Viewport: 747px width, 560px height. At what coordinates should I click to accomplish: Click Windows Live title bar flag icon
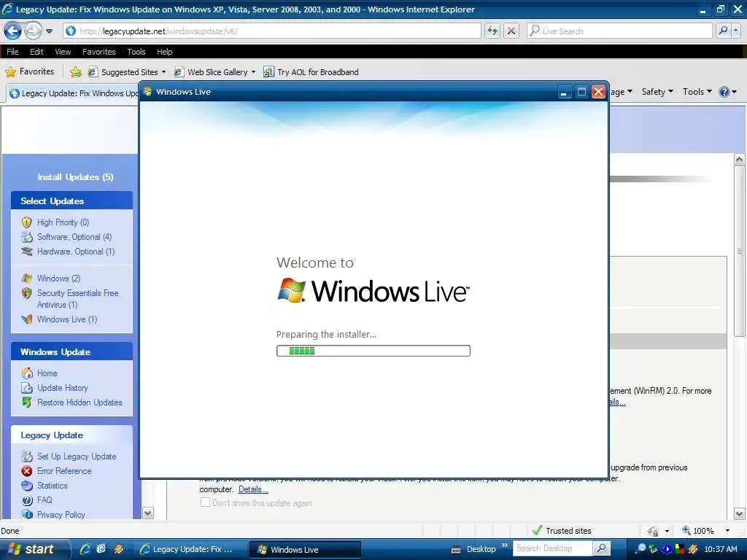click(147, 91)
